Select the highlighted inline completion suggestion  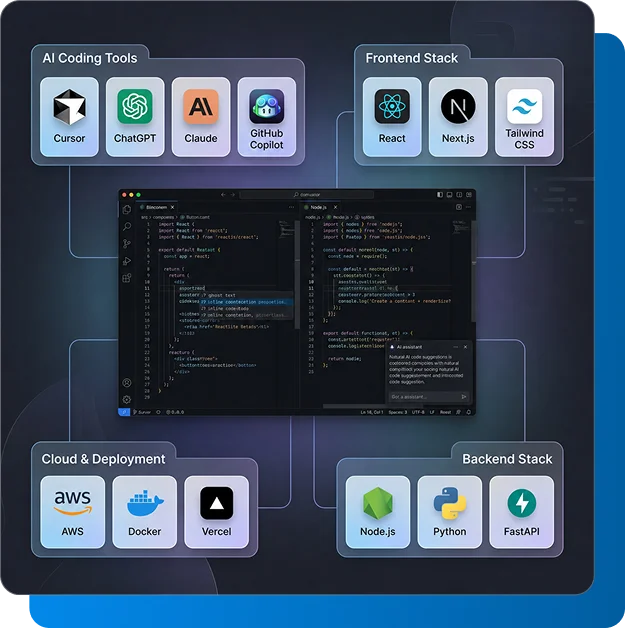click(x=246, y=302)
